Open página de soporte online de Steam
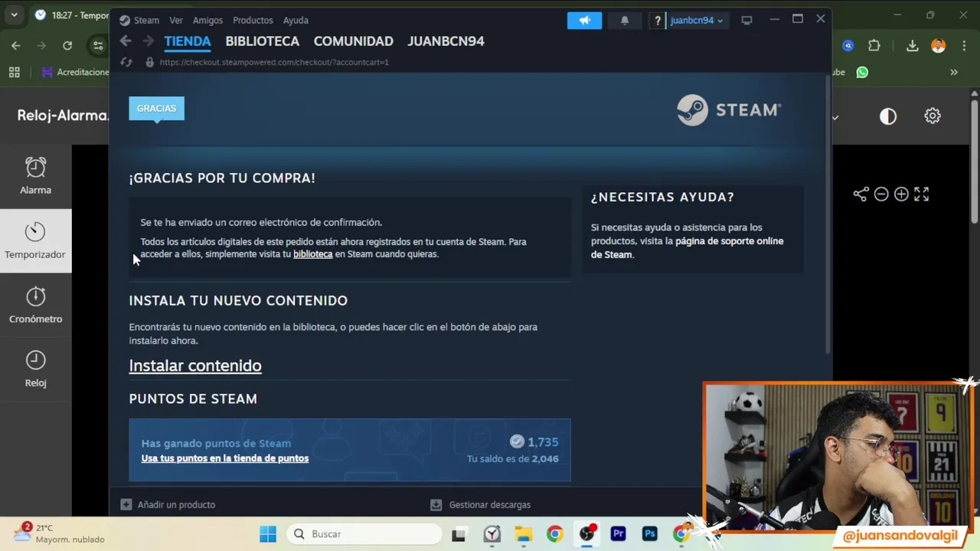The height and width of the screenshot is (551, 980). coord(687,248)
